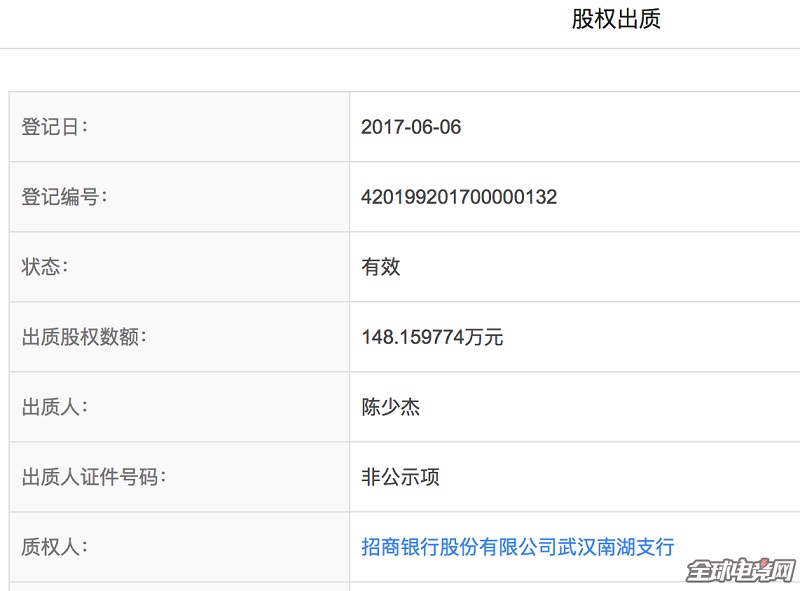
Task: Click the pledgor name 陈少杰
Action: coord(390,407)
